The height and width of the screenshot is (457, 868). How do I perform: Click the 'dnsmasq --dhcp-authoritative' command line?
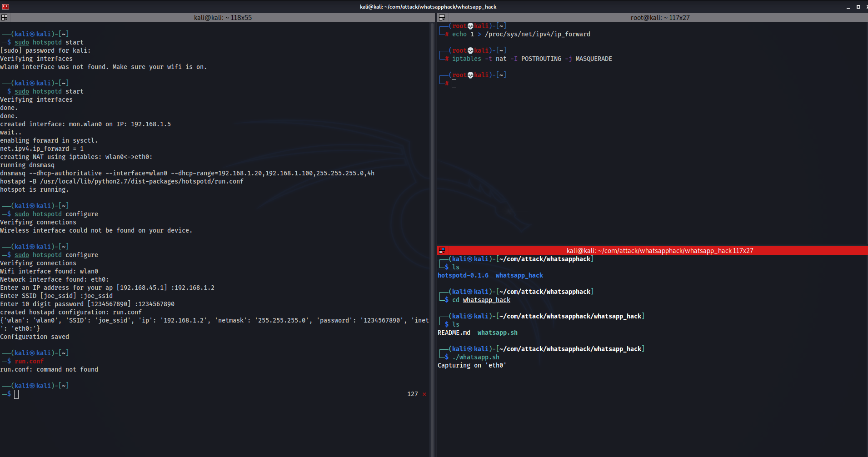coord(187,173)
